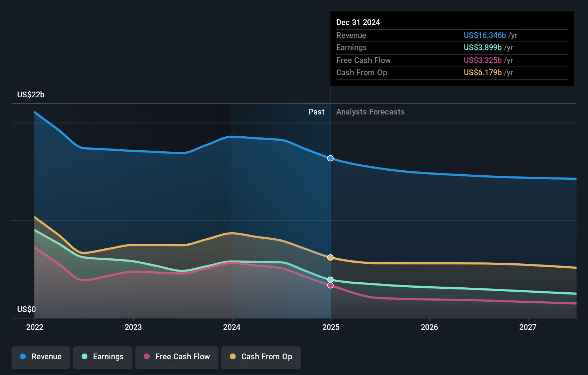This screenshot has height=375, width=588.
Task: Switch to the Past section of the chart
Action: pyautogui.click(x=316, y=112)
